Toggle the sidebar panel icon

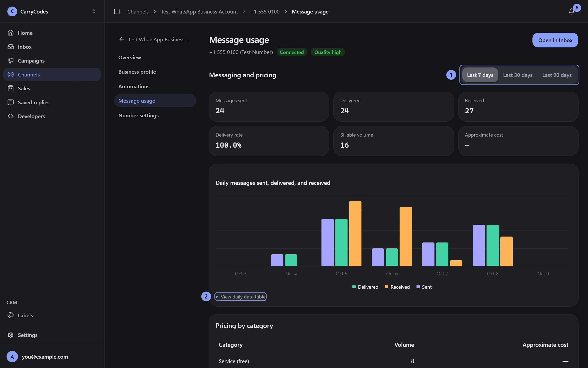point(117,11)
